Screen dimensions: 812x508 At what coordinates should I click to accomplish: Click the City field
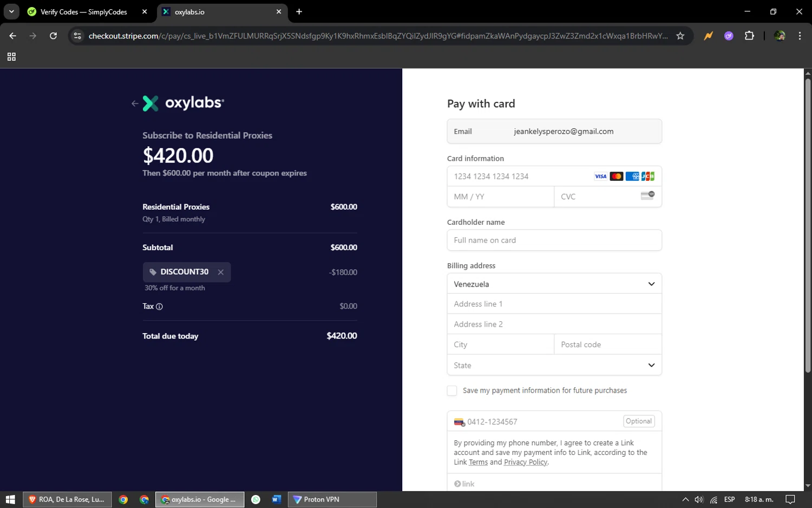click(x=500, y=344)
